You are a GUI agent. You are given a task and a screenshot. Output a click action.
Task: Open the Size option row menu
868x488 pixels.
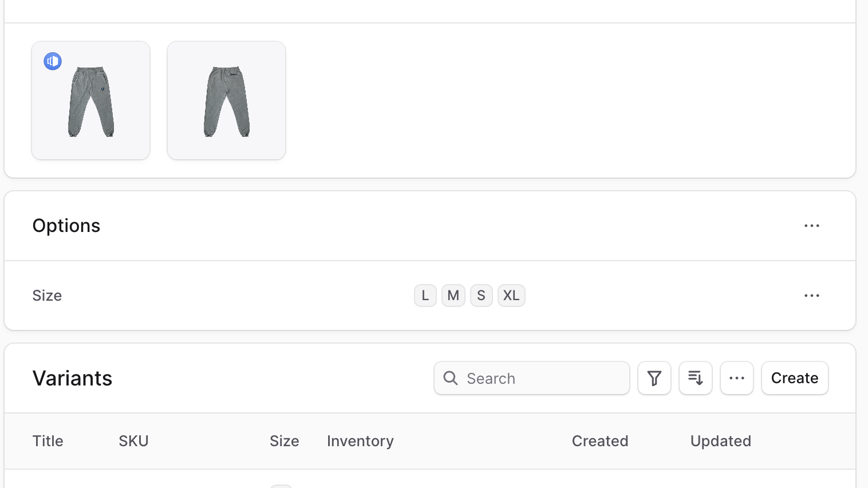(x=811, y=296)
